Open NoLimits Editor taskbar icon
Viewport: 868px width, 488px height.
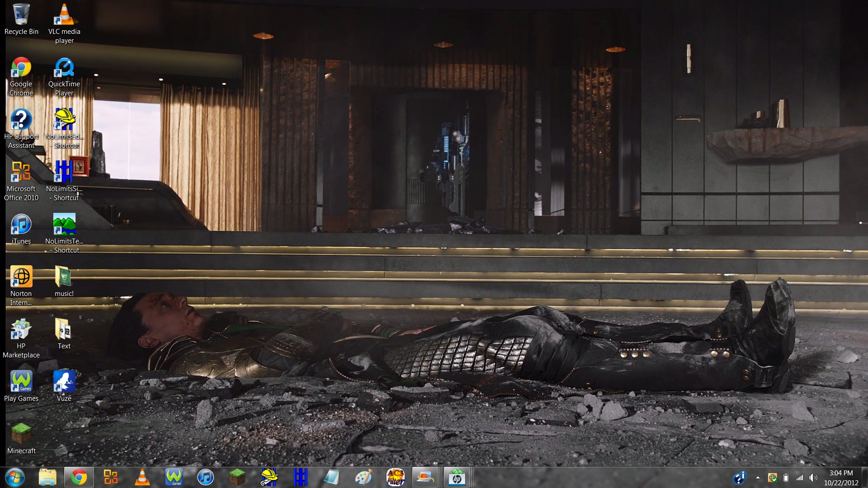pyautogui.click(x=269, y=477)
